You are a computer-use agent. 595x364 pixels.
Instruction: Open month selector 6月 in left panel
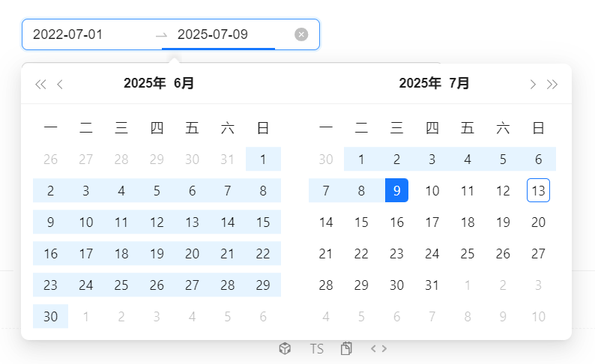click(184, 83)
